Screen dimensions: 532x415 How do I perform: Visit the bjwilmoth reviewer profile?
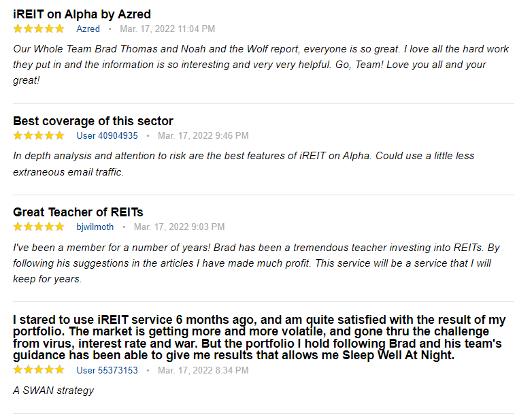point(95,227)
